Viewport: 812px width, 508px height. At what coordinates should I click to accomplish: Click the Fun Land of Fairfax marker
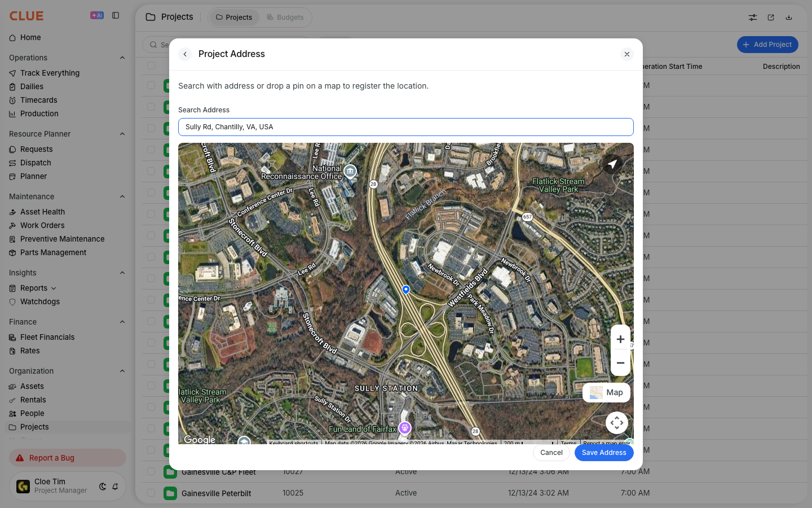click(x=405, y=428)
